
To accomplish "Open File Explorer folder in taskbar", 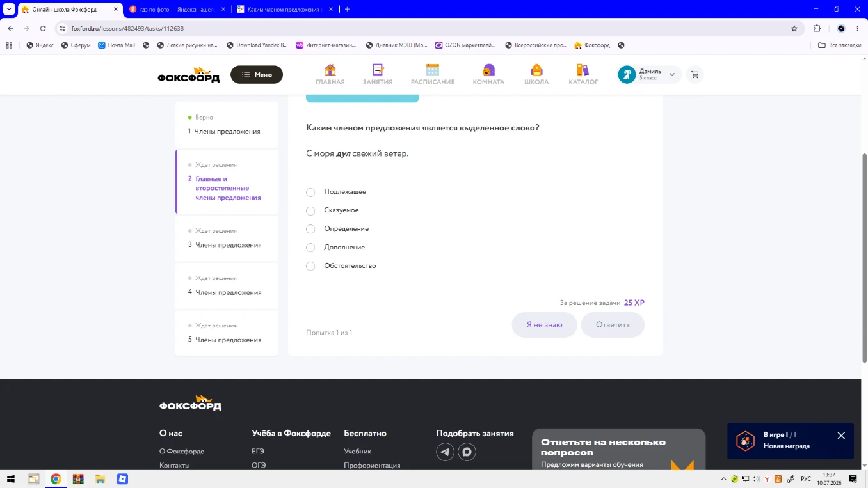I will click(x=100, y=479).
